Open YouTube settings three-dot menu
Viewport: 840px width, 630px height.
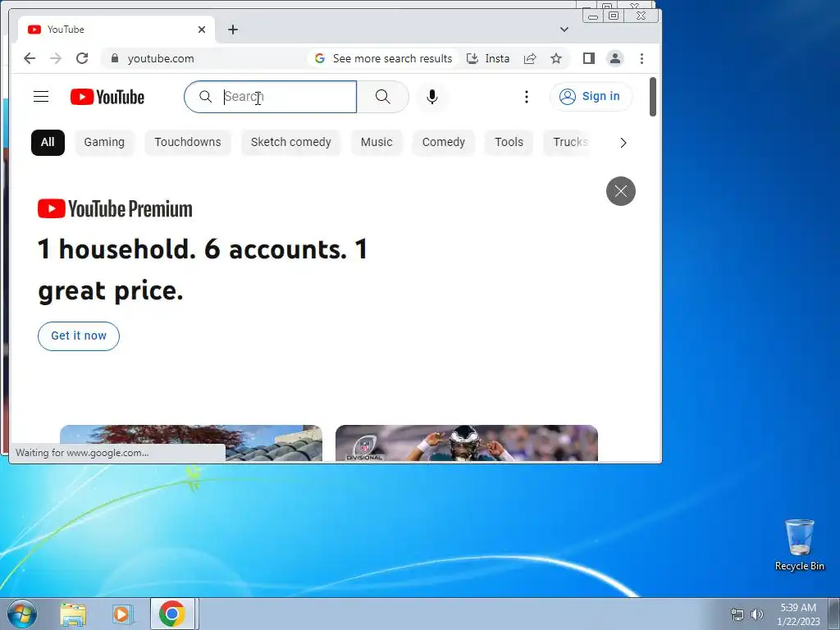pyautogui.click(x=527, y=97)
